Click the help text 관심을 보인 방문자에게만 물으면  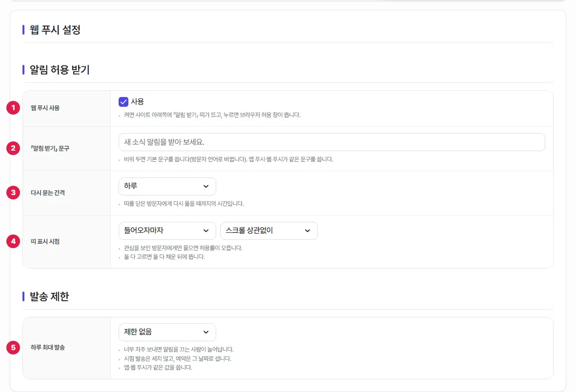pyautogui.click(x=183, y=248)
